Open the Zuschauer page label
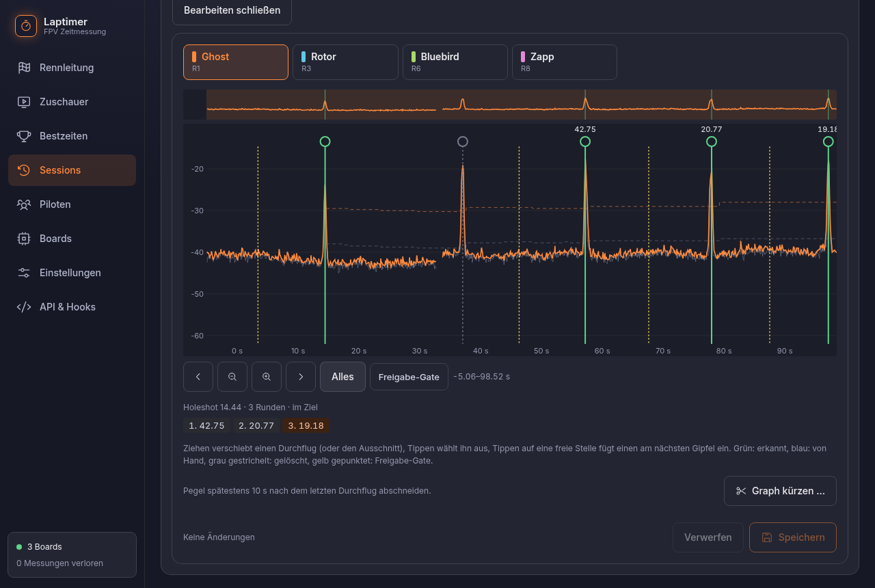 [64, 102]
